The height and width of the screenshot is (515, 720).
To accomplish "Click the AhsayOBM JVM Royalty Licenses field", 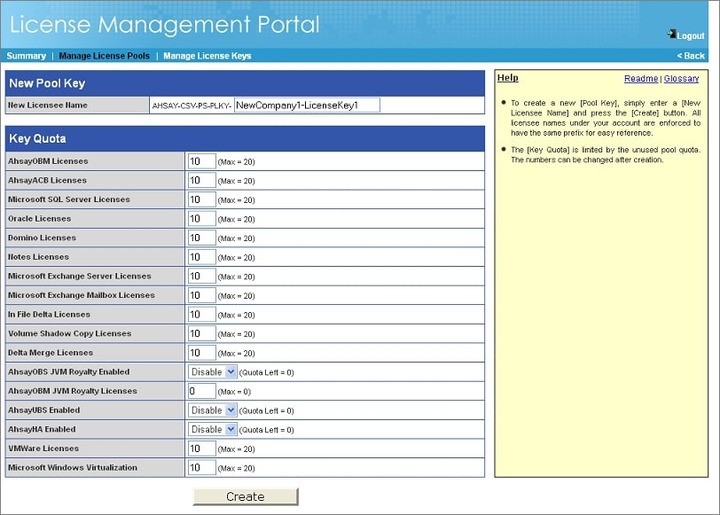I will [201, 391].
